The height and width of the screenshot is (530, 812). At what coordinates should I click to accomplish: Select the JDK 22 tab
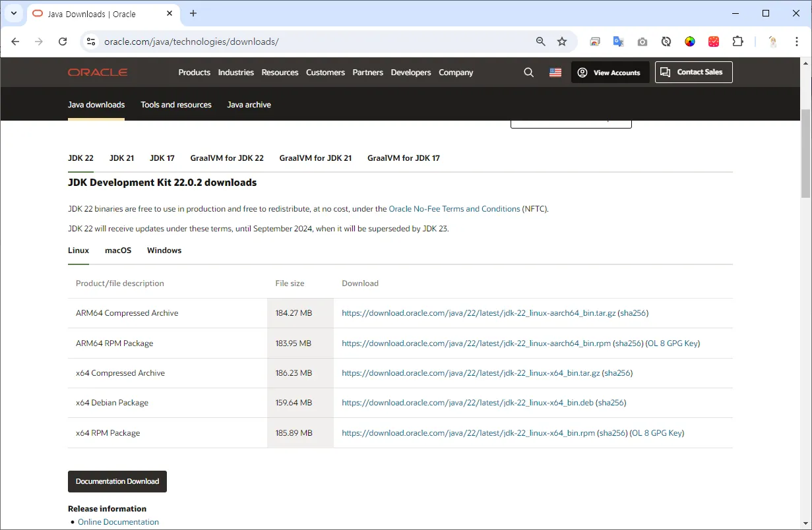(80, 158)
